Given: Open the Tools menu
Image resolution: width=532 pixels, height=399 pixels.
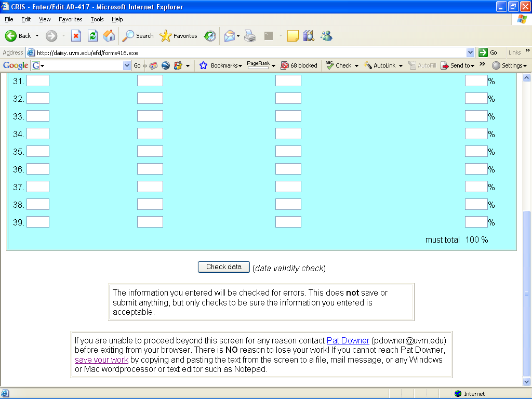Looking at the screenshot, I should point(97,19).
